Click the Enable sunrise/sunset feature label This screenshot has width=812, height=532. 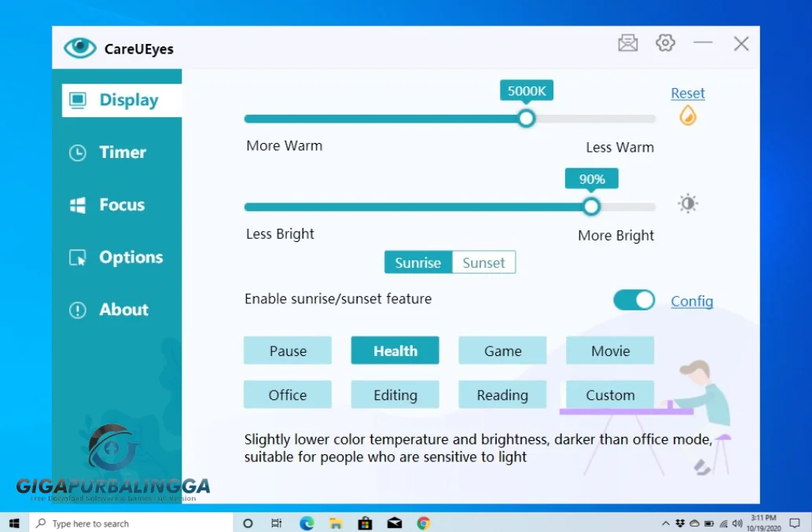(338, 299)
